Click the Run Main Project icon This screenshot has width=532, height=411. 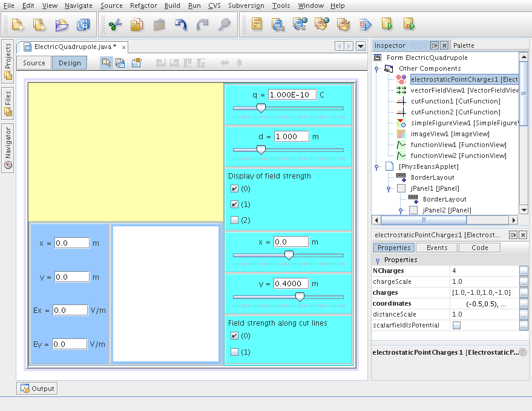tap(387, 25)
